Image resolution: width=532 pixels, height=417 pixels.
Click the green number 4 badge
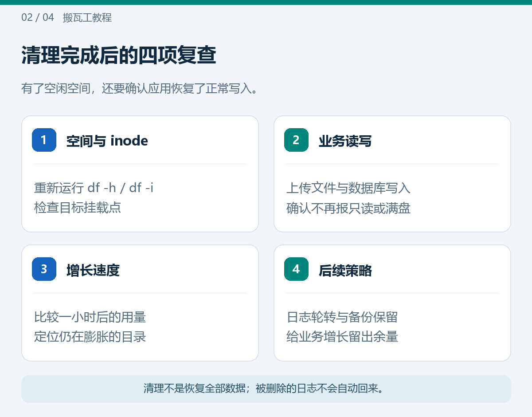tap(296, 269)
